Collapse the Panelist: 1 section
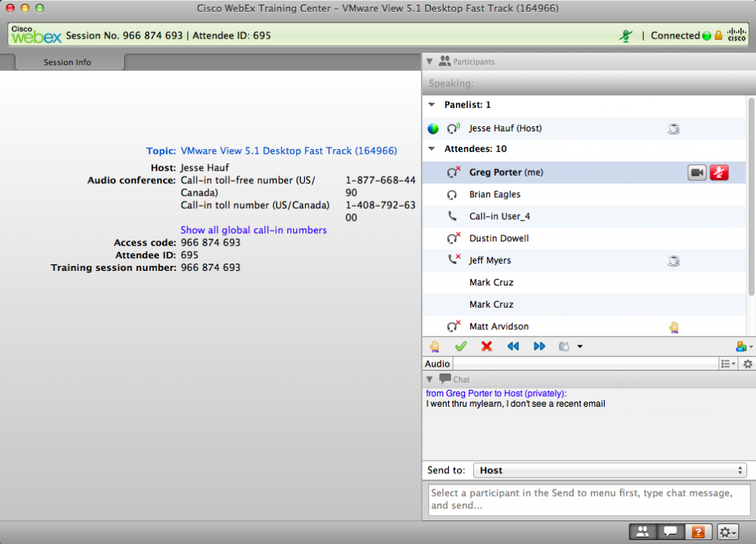The image size is (756, 544). pos(431,104)
